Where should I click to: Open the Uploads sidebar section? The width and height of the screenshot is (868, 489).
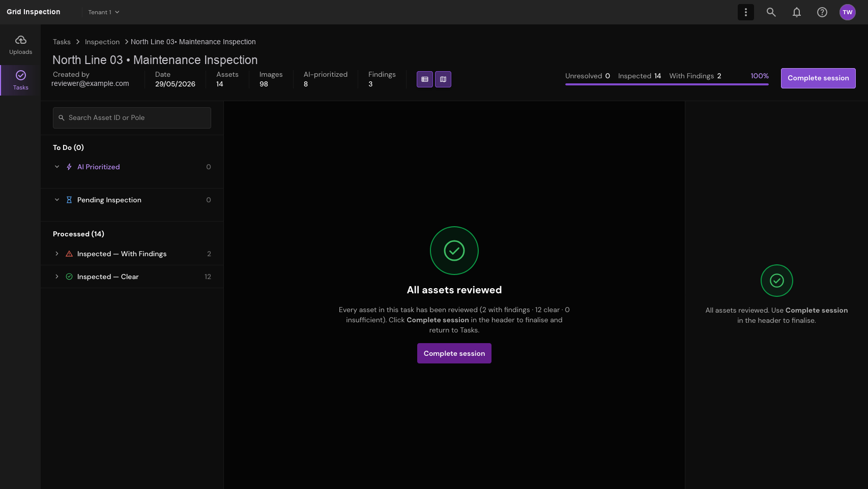(20, 45)
